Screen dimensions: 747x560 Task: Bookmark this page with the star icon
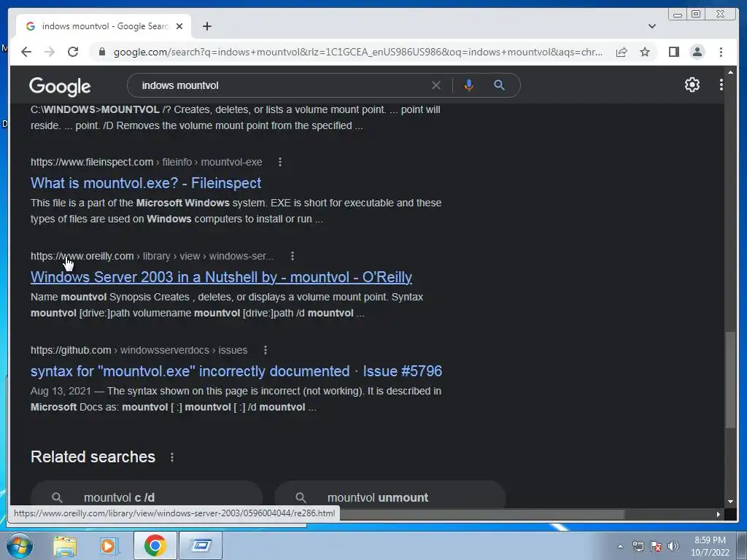click(x=645, y=52)
